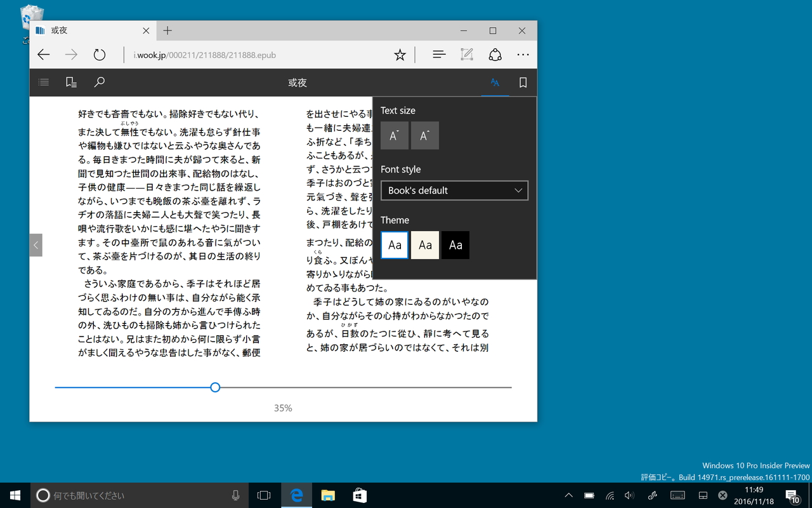Select the white reading theme
Screen dimensions: 812x508
394,244
